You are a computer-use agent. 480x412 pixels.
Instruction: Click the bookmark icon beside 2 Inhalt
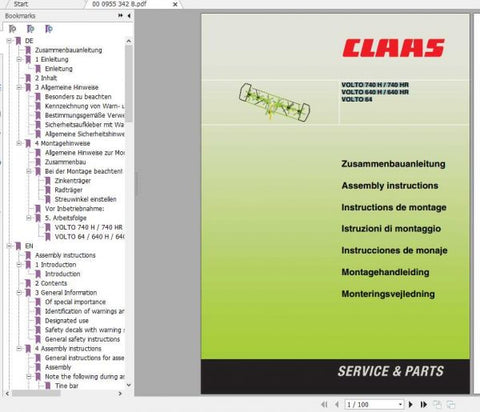pyautogui.click(x=28, y=78)
